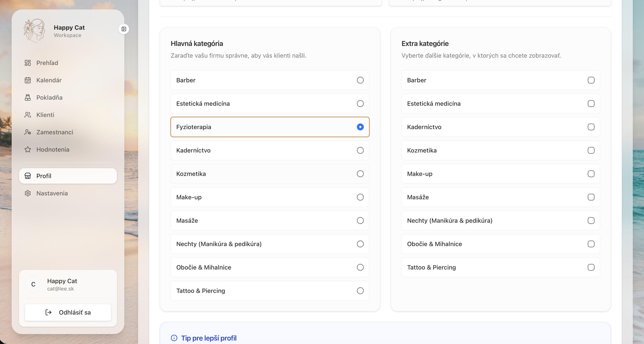Click the Happy Cat workspace logo
Screen dimensions: 644x344
(34, 31)
